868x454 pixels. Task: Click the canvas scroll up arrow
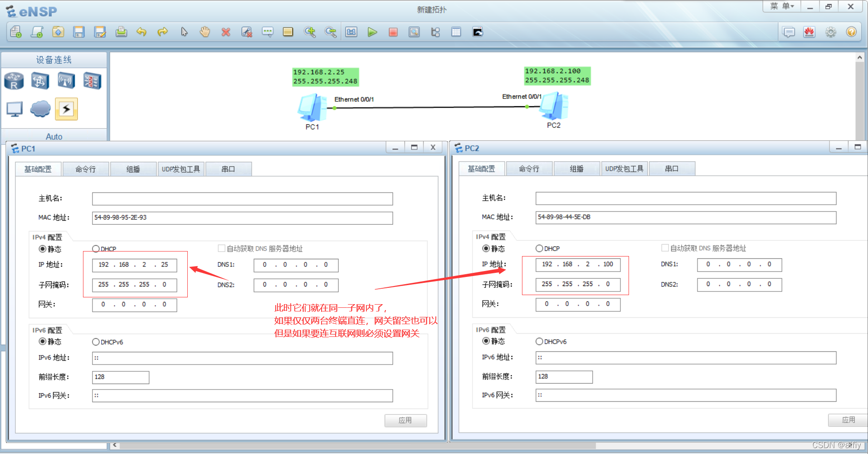click(x=860, y=58)
